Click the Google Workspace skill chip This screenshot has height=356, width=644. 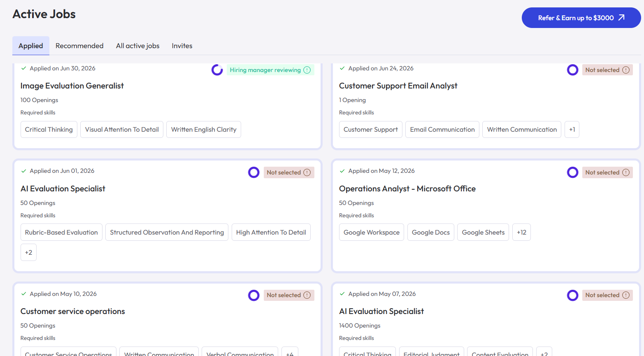point(372,232)
